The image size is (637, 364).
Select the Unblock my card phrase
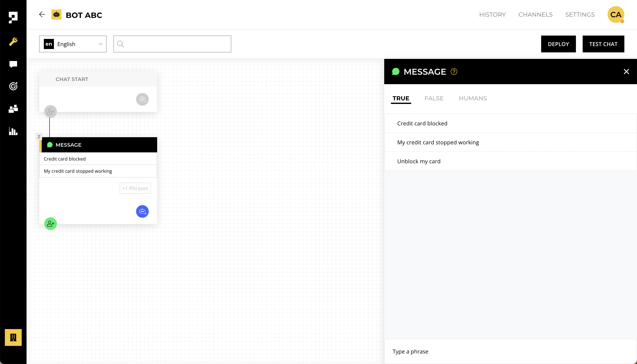pyautogui.click(x=419, y=161)
